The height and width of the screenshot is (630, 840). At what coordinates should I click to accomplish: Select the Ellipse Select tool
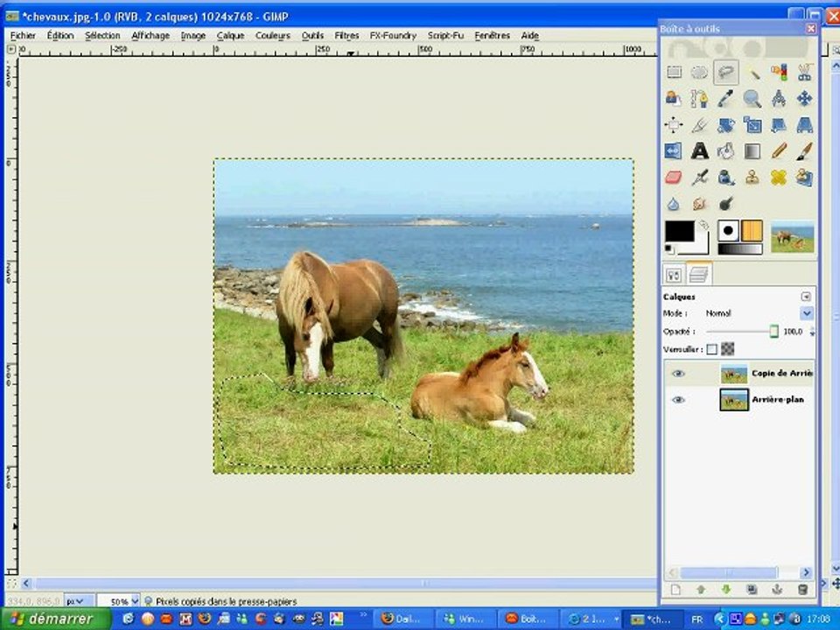coord(699,72)
